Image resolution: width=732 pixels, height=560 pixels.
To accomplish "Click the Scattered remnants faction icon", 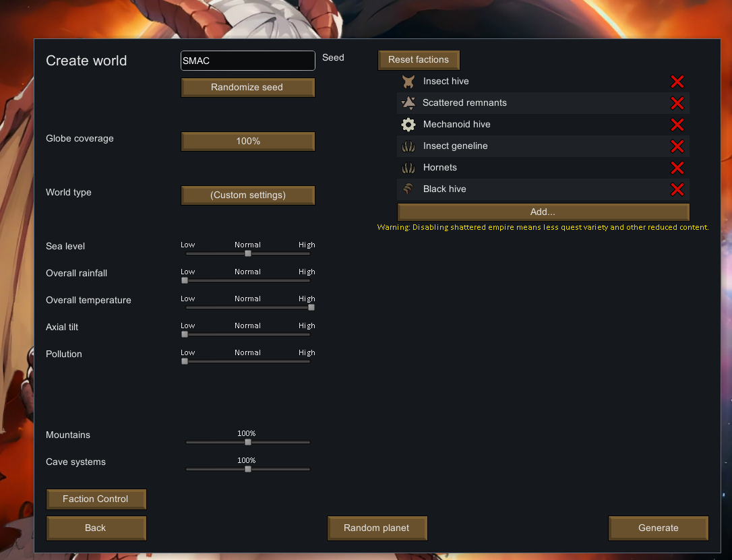I will click(x=408, y=103).
